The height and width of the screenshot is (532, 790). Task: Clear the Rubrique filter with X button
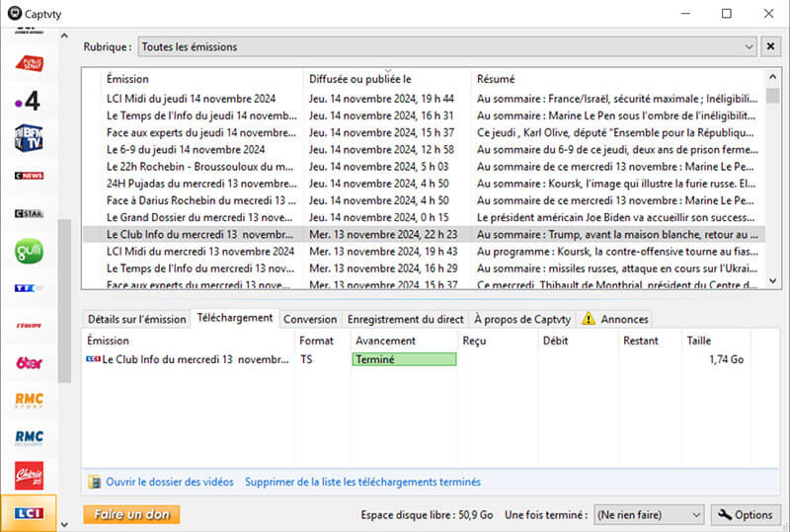(x=770, y=46)
